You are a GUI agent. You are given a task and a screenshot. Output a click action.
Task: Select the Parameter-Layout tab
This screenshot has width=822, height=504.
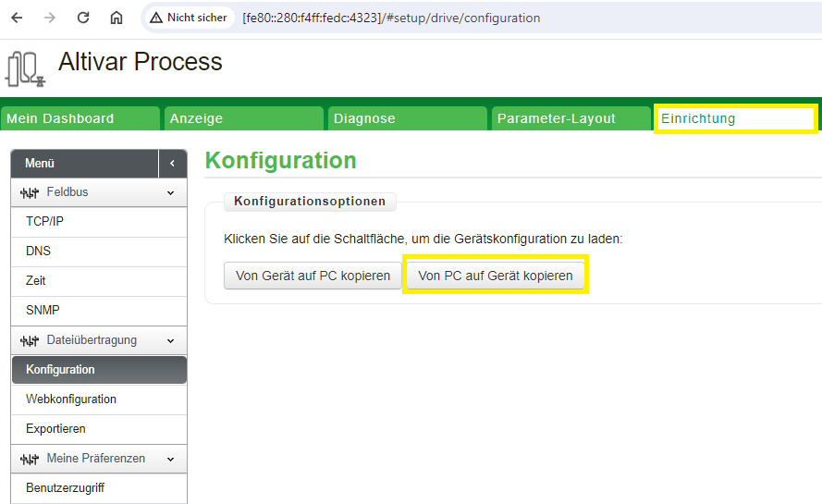point(570,118)
